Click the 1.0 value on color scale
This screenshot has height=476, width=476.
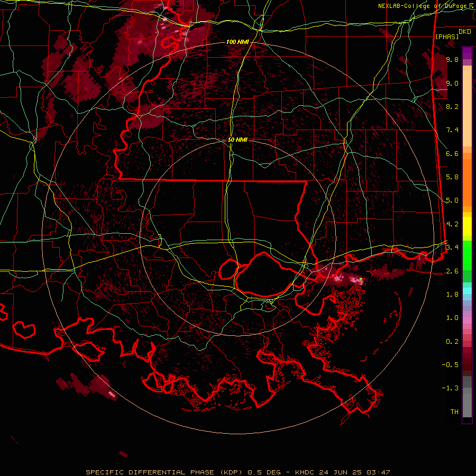pos(452,318)
